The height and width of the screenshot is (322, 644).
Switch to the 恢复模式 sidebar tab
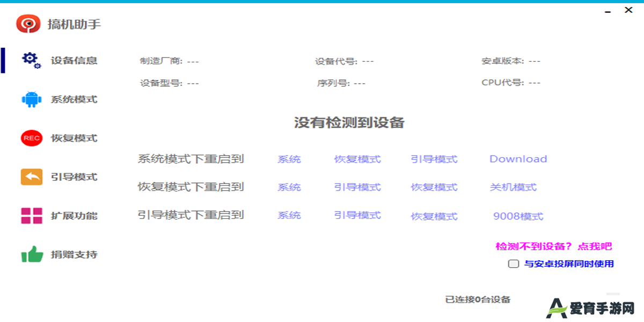coord(74,138)
